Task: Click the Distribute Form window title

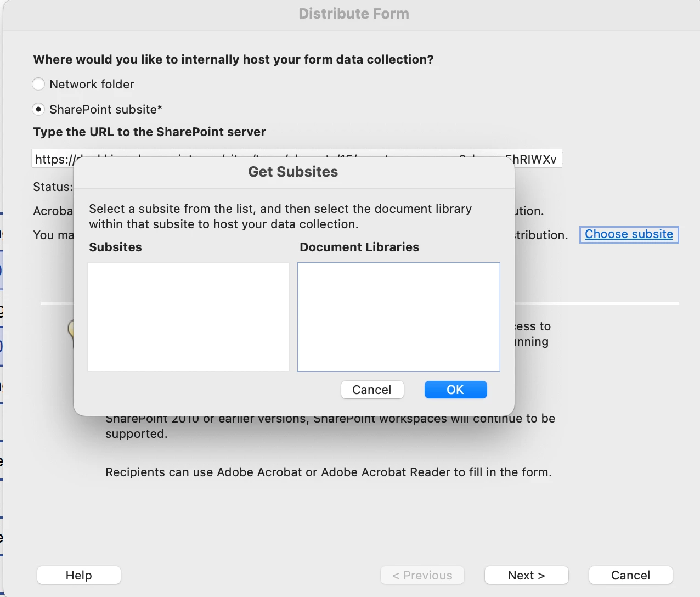Action: (354, 14)
